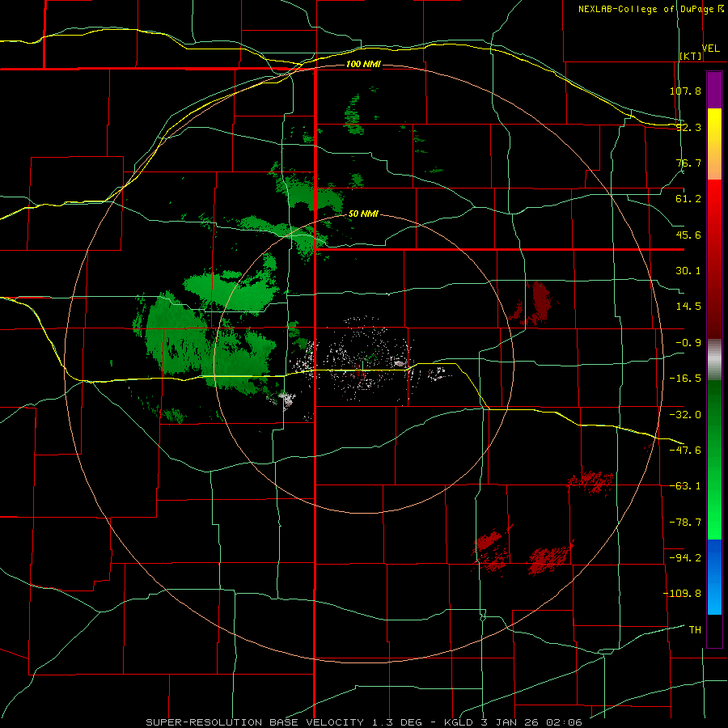Pick the gray near-zero segment of color bar
728x728 pixels.
tap(714, 360)
